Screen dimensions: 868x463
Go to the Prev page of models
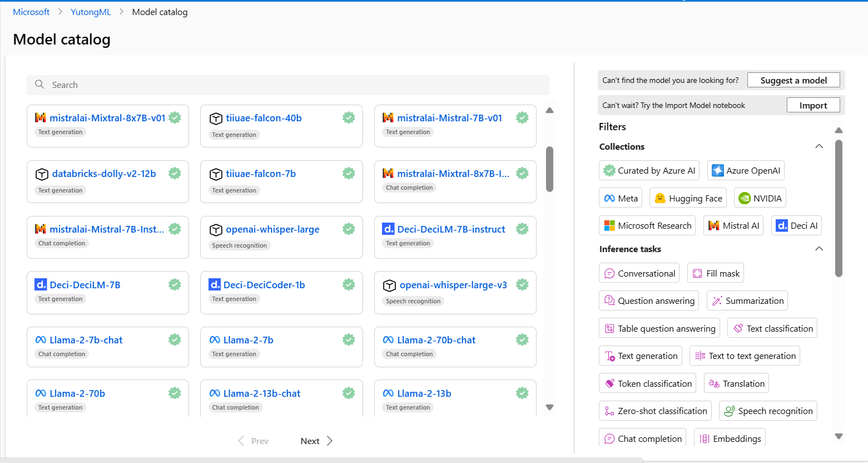[x=254, y=441]
